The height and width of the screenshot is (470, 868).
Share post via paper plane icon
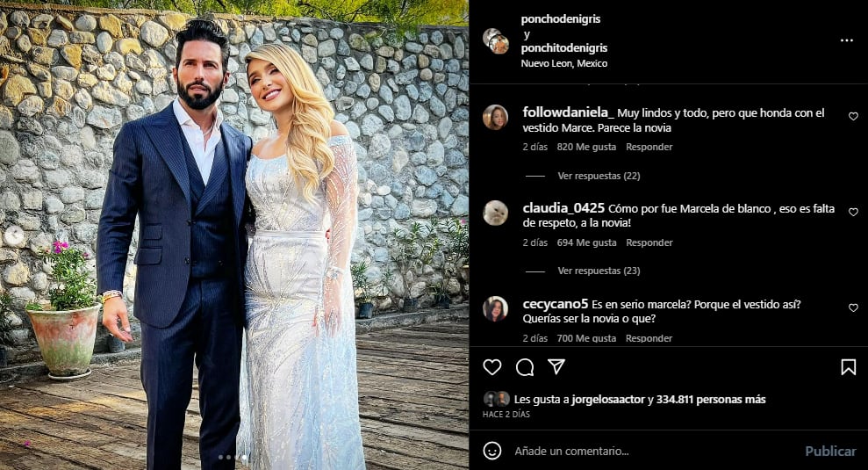coord(556,366)
